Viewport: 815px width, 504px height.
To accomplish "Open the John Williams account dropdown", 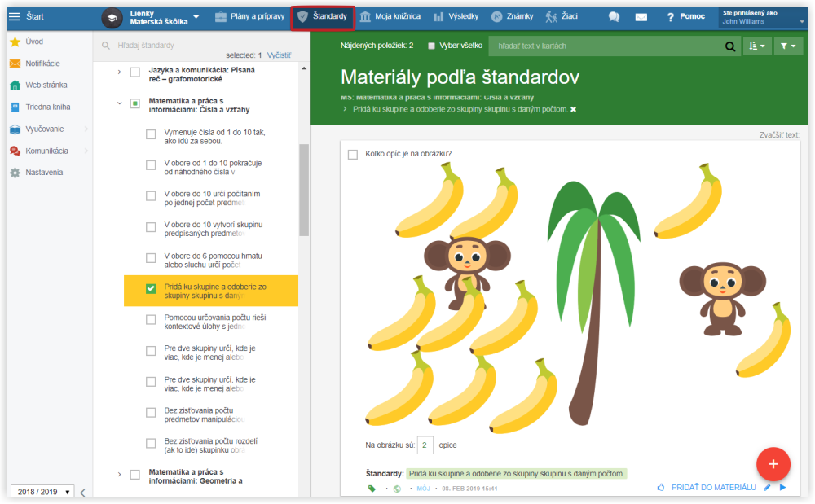I will click(762, 17).
